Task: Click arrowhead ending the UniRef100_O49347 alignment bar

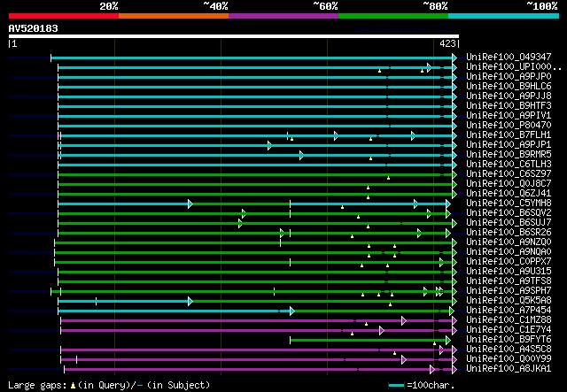Action: click(454, 58)
